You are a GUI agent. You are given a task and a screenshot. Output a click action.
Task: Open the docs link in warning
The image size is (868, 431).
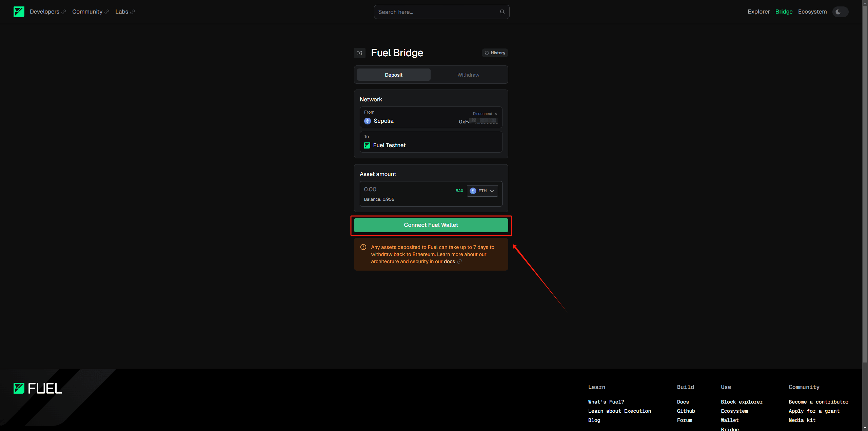click(449, 261)
